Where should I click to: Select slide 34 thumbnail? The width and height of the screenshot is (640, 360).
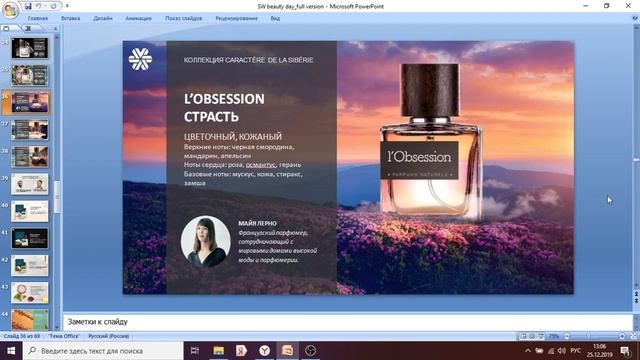pyautogui.click(x=30, y=48)
